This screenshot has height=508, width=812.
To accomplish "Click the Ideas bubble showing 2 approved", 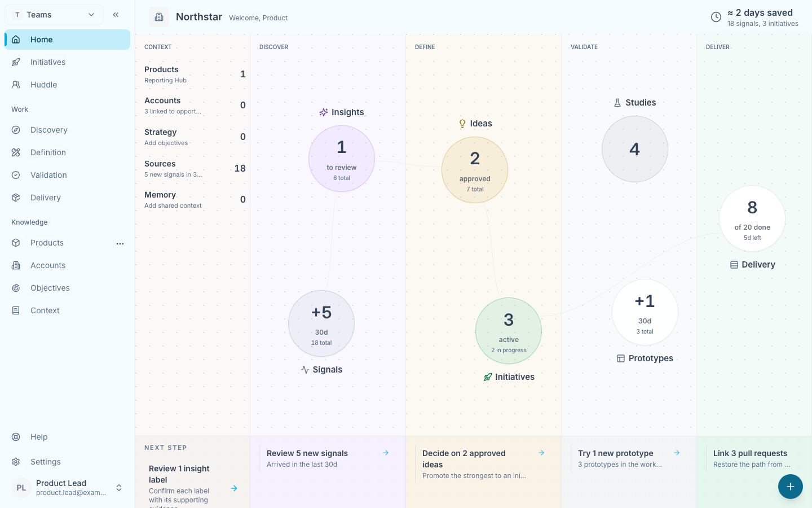I will [x=475, y=170].
